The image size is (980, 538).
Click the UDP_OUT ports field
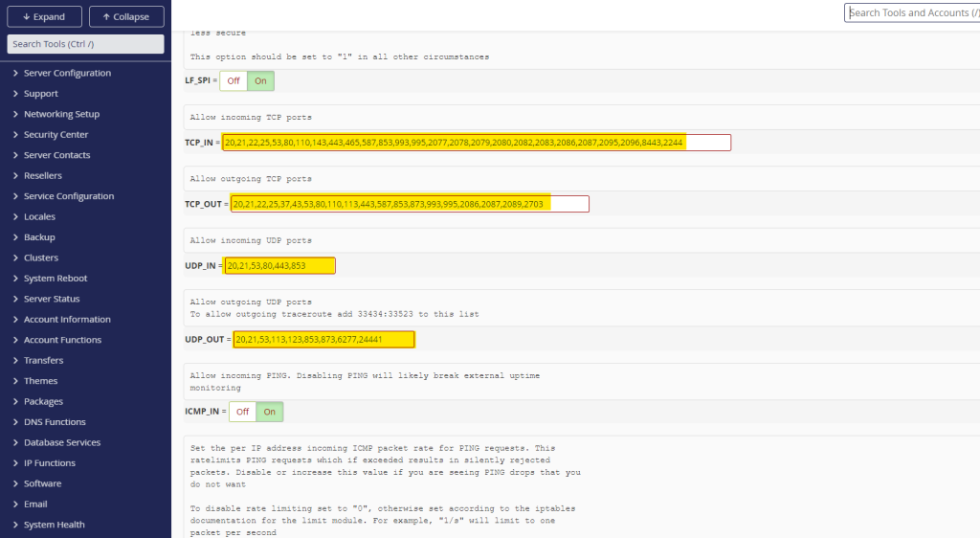click(x=323, y=339)
